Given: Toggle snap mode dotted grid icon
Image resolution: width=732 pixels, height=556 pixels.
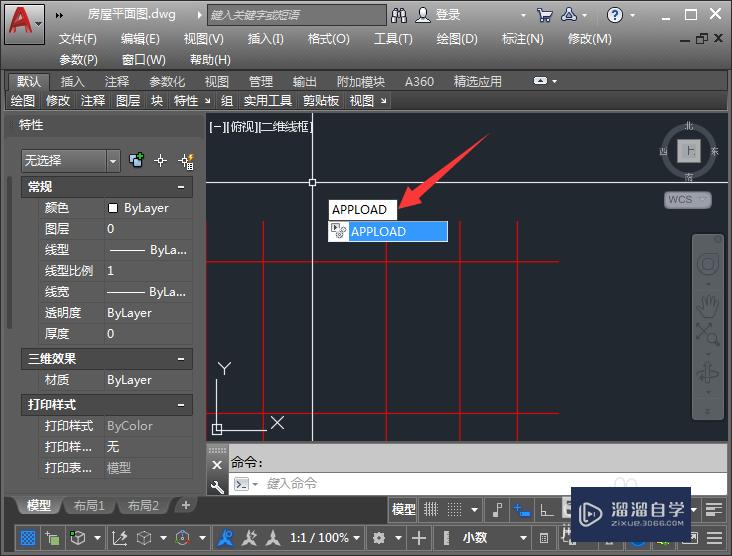Looking at the screenshot, I should point(454,509).
